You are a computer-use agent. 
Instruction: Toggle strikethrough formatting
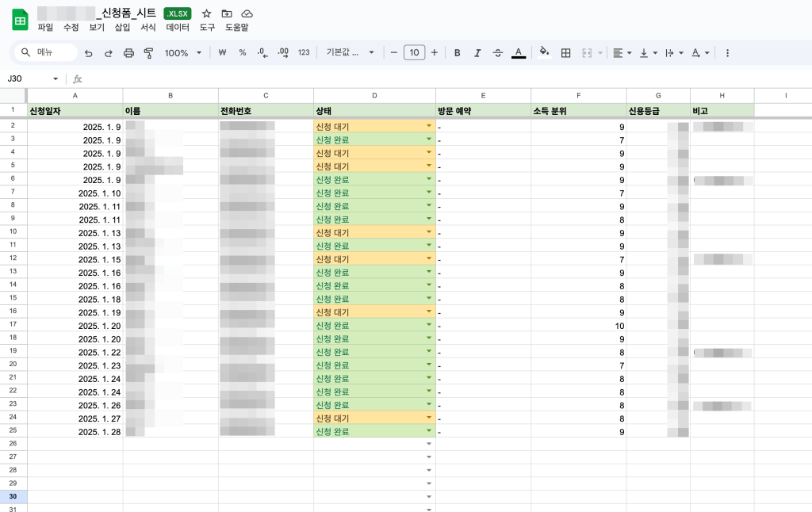pyautogui.click(x=498, y=53)
